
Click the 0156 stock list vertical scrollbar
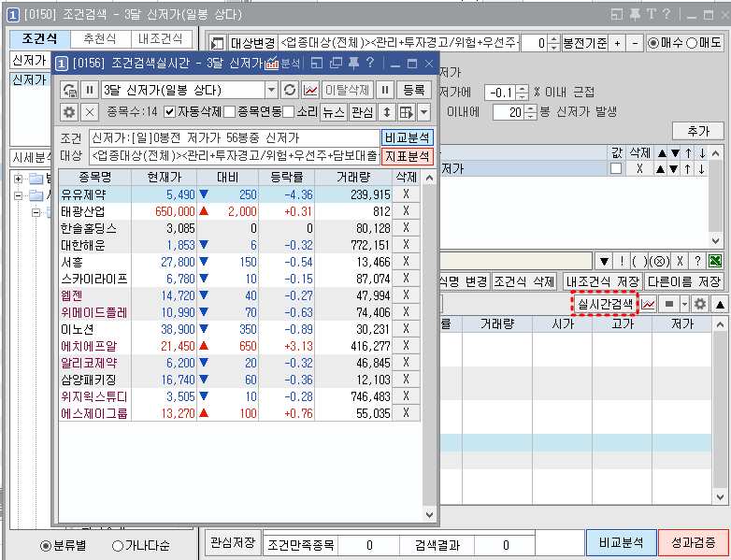point(429,346)
